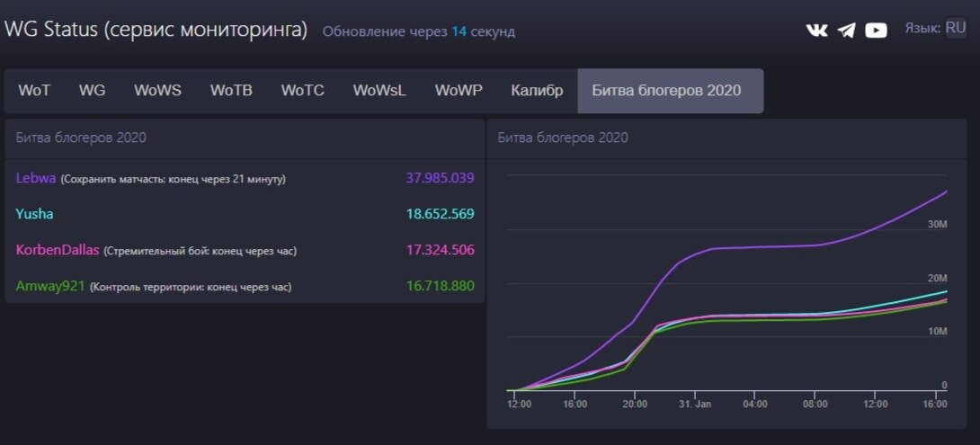Click the Lebwa blogger name
The width and height of the screenshot is (980, 445).
click(36, 178)
